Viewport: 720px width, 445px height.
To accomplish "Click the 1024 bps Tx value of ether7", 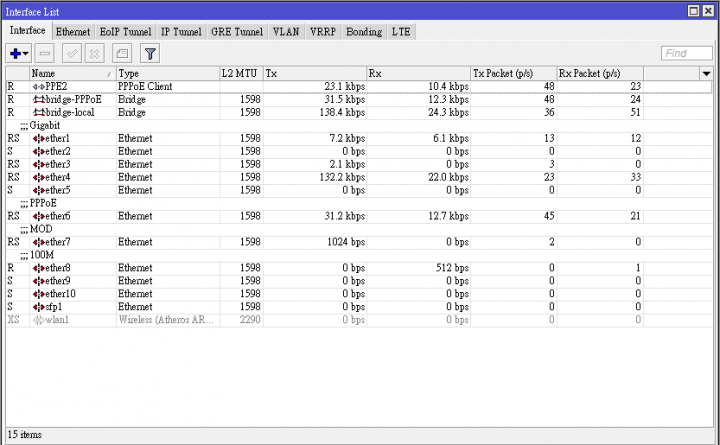I will click(346, 242).
